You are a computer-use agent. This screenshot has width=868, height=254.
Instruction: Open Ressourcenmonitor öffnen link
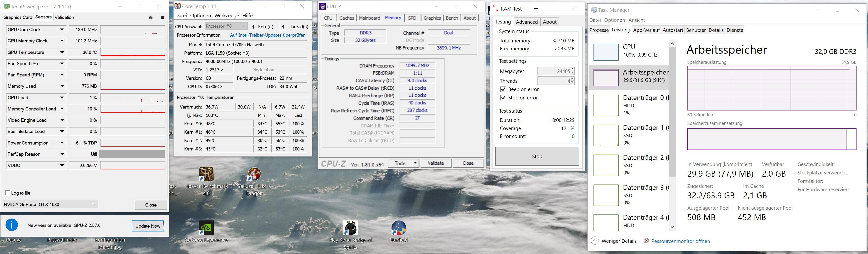coord(680,241)
